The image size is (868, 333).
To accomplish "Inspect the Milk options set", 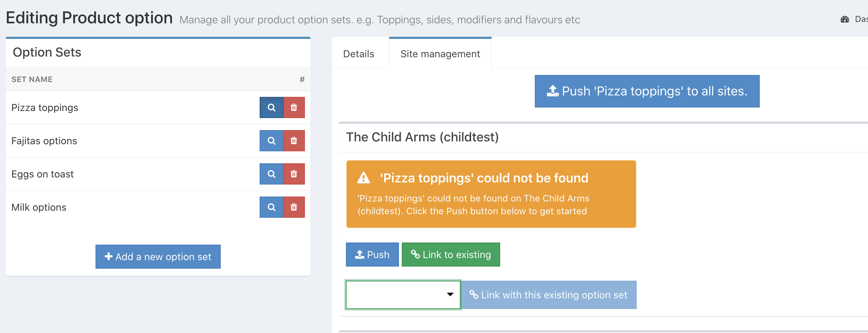I will [x=271, y=207].
